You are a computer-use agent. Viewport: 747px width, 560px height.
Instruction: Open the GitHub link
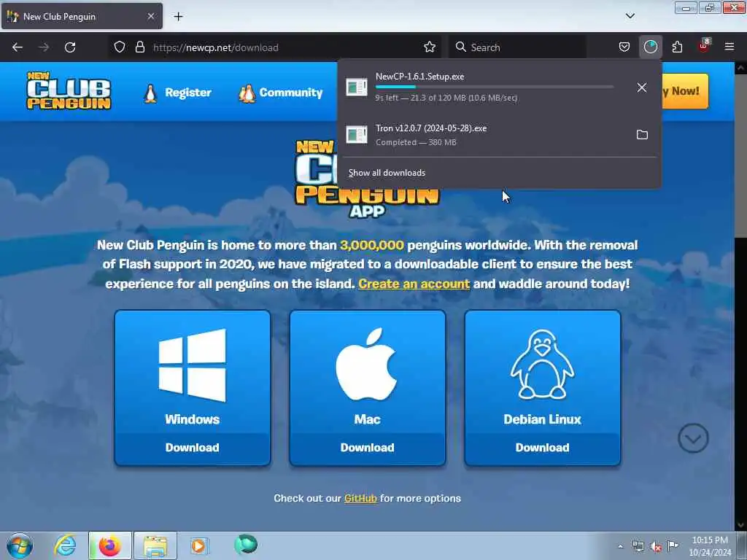click(x=360, y=499)
